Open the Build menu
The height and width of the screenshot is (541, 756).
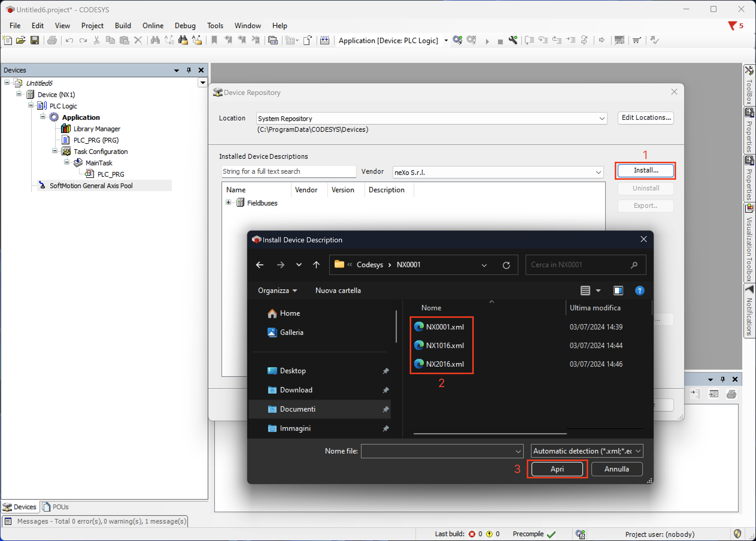pos(123,26)
